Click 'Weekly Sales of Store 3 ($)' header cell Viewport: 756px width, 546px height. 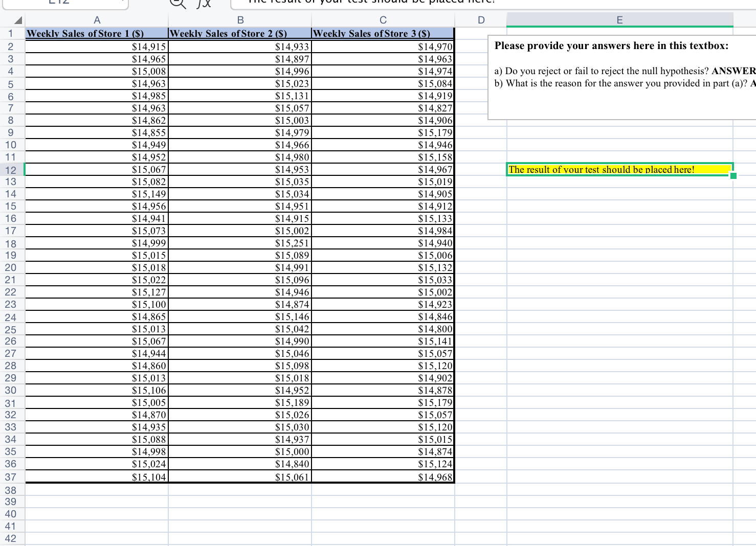click(x=383, y=34)
